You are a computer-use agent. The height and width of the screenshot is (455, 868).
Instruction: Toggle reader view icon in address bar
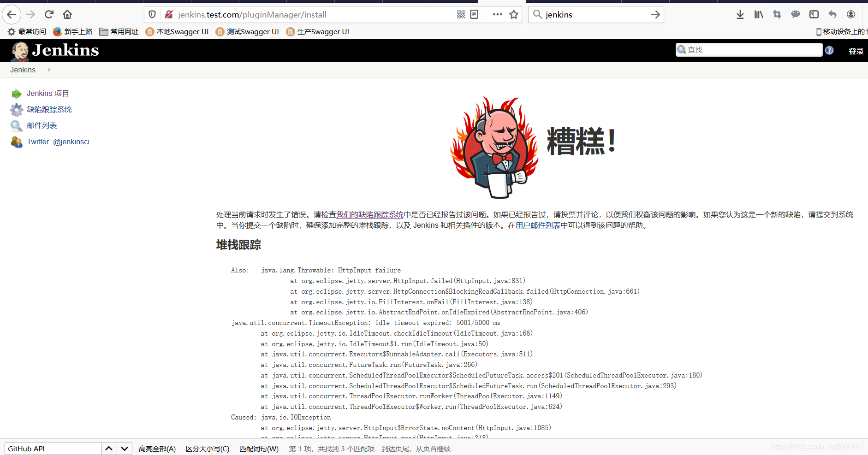(474, 15)
